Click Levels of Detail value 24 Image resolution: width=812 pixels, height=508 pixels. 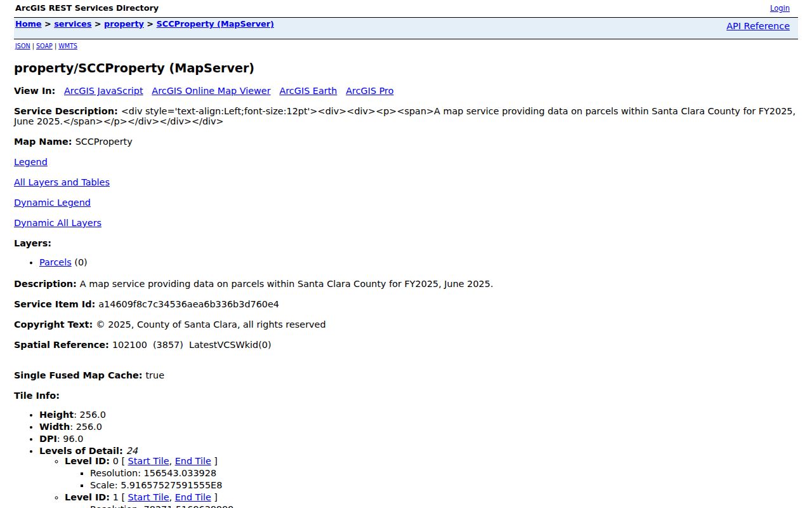coord(132,451)
